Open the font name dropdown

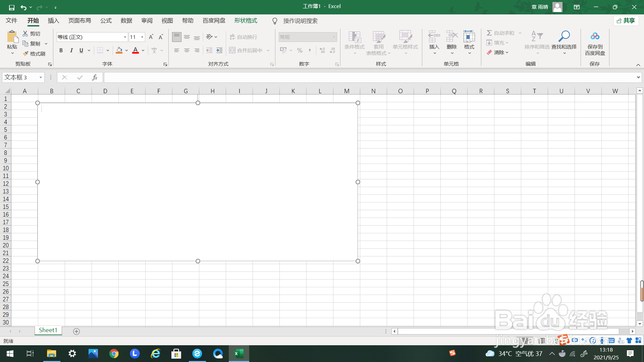click(125, 37)
